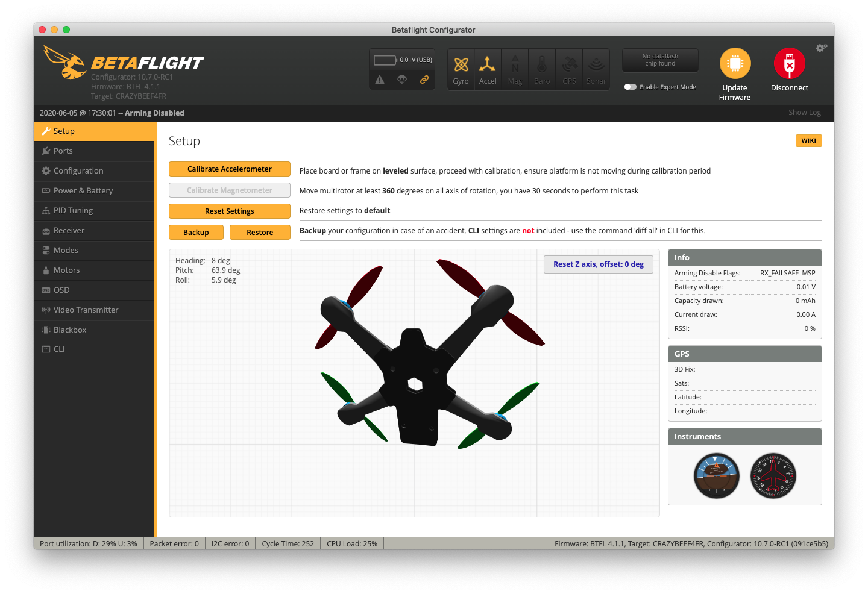
Task: Open the Ports tab
Action: click(x=95, y=151)
